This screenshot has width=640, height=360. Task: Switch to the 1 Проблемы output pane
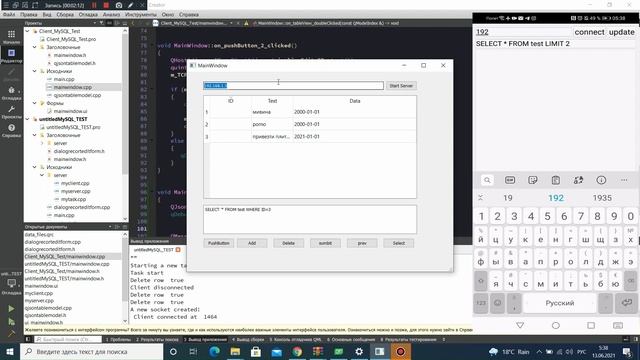[x=118, y=339]
